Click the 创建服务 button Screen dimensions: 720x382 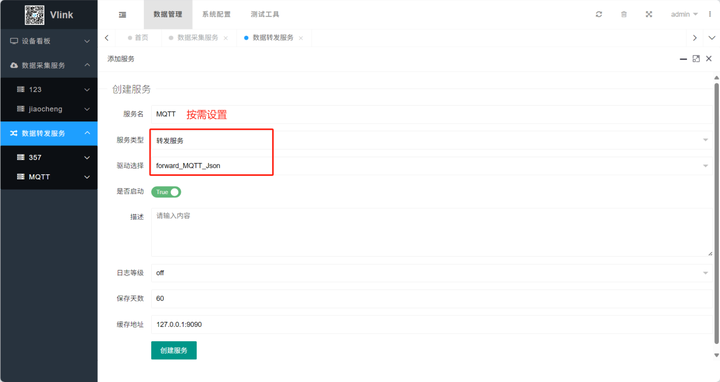click(174, 350)
